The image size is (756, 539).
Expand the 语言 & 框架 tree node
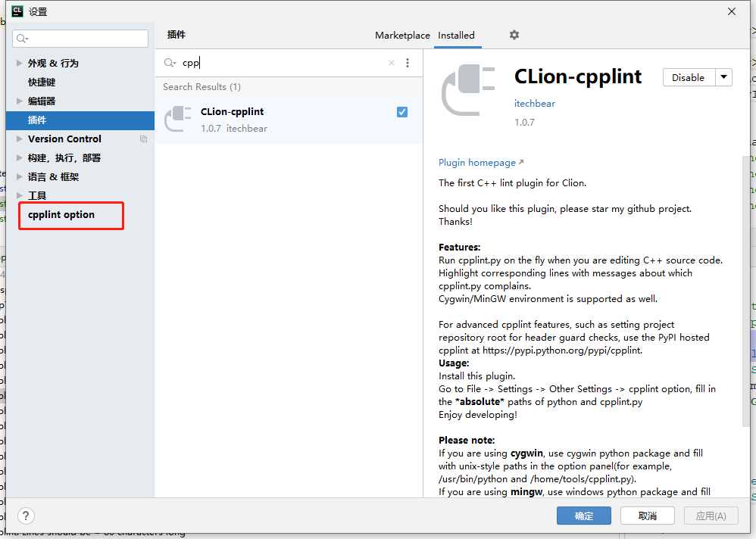pyautogui.click(x=19, y=177)
